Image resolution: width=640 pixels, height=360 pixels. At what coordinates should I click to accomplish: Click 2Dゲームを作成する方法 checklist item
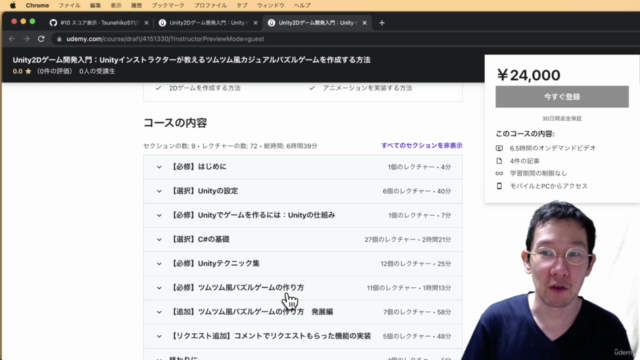point(205,88)
